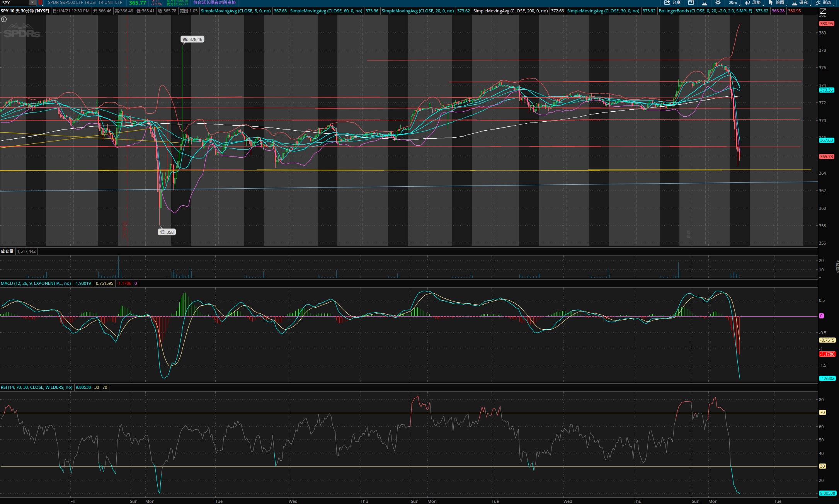This screenshot has width=839, height=504.
Task: Click the SimpleMovingAvg (CLOSE, 200, 0, no) label
Action: (511, 11)
